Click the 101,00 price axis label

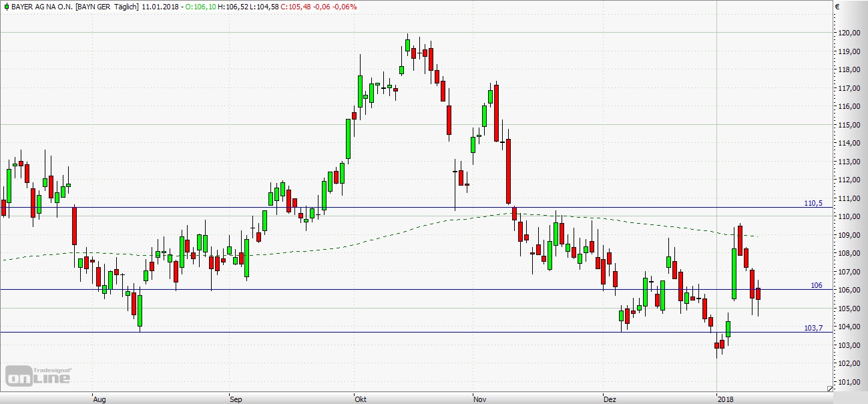(848, 382)
